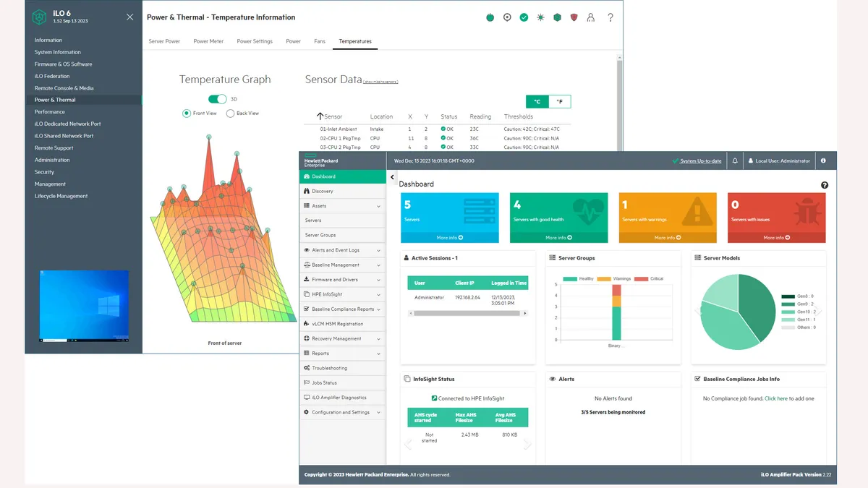Click the question mark help icon in iLO
Image resolution: width=868 pixels, height=488 pixels.
(x=610, y=17)
